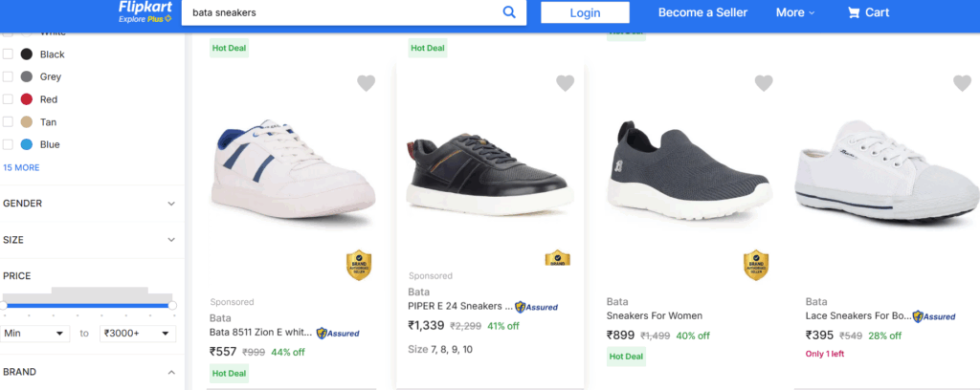Open the Min price dropdown

34,334
